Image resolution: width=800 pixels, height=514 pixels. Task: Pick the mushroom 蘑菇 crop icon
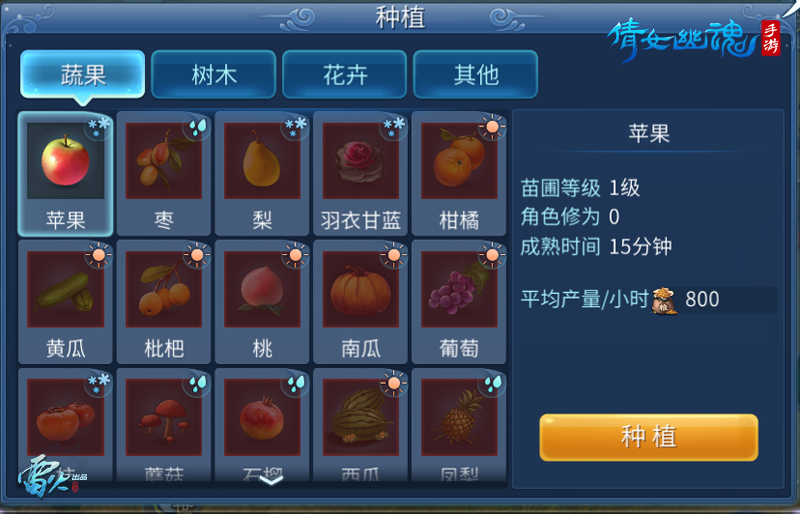pos(164,417)
